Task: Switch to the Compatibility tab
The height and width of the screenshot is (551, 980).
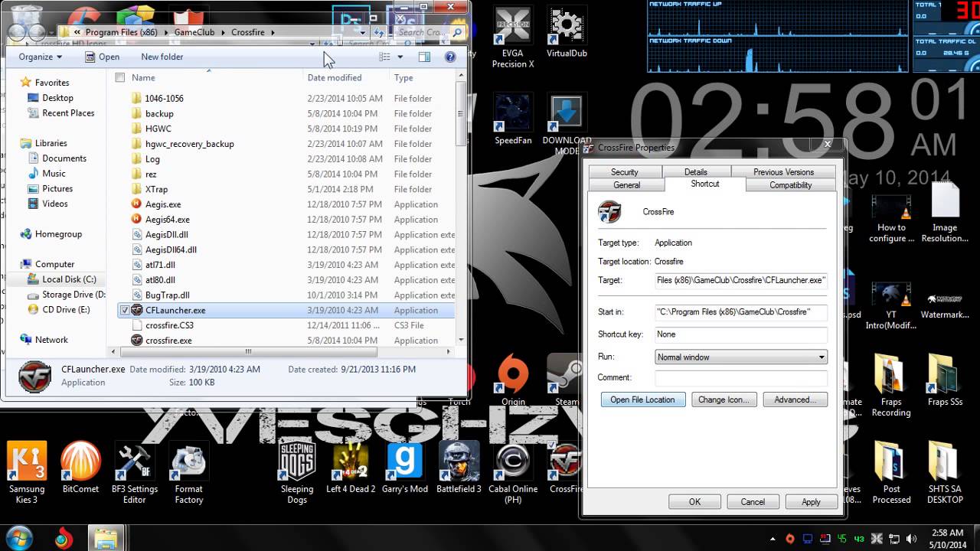Action: pyautogui.click(x=791, y=185)
